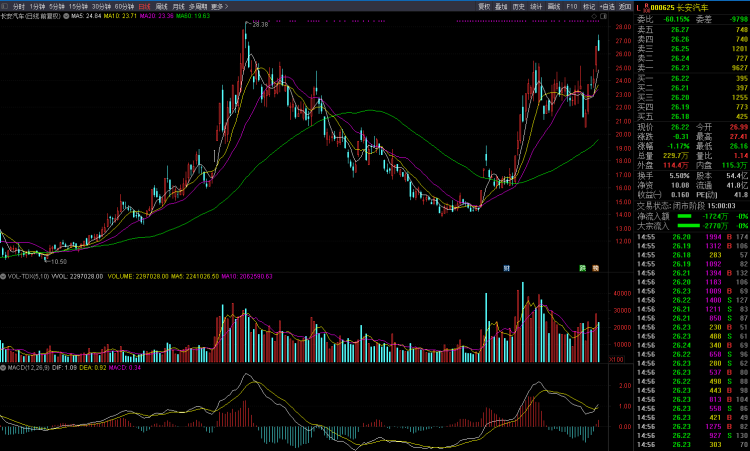750x451 pixels.
Task: Click the circular icon beside 长安汽车(日线 前复权)
Action: click(x=66, y=17)
